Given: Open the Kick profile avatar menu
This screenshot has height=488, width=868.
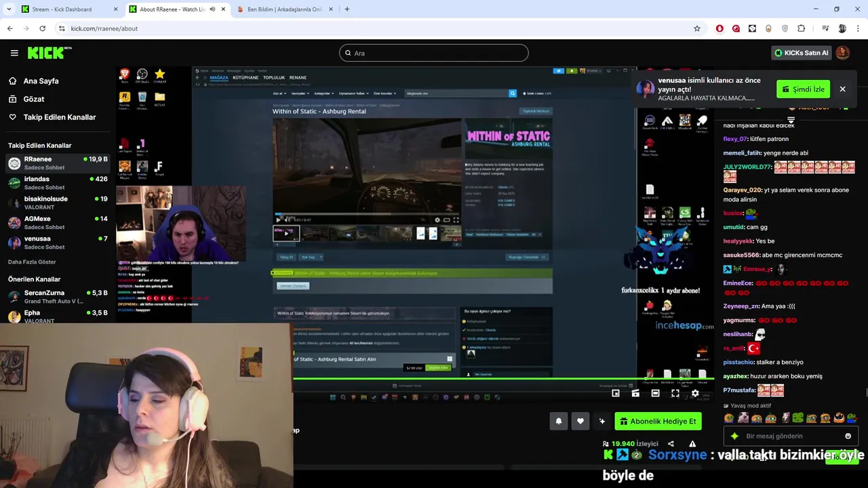Looking at the screenshot, I should [842, 53].
